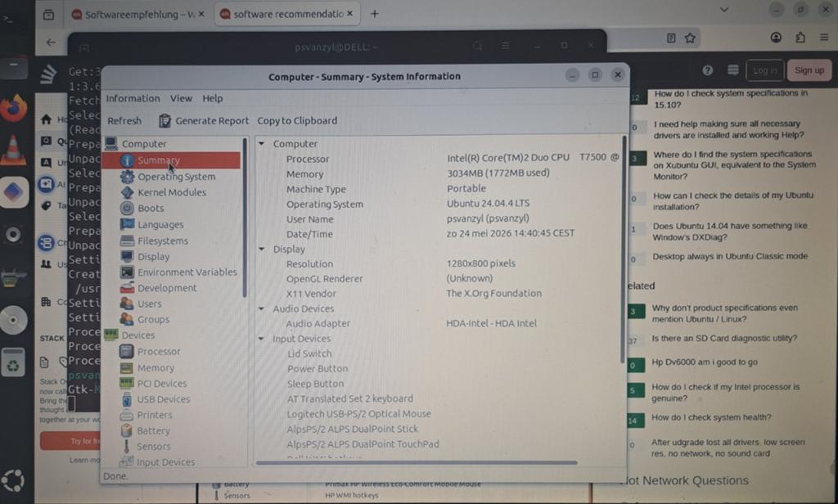
Task: Select the Filesystems drive icon
Action: tap(127, 241)
